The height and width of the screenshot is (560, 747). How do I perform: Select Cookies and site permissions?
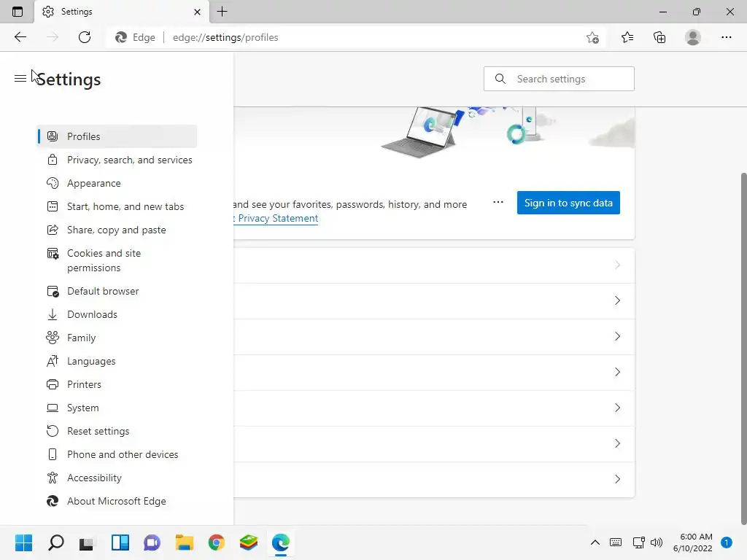point(117,260)
